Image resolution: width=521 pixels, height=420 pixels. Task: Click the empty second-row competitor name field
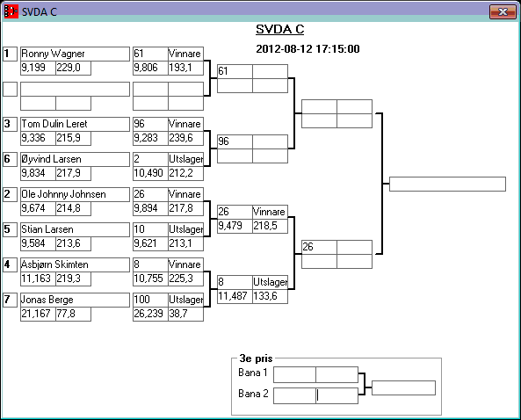tap(75, 89)
